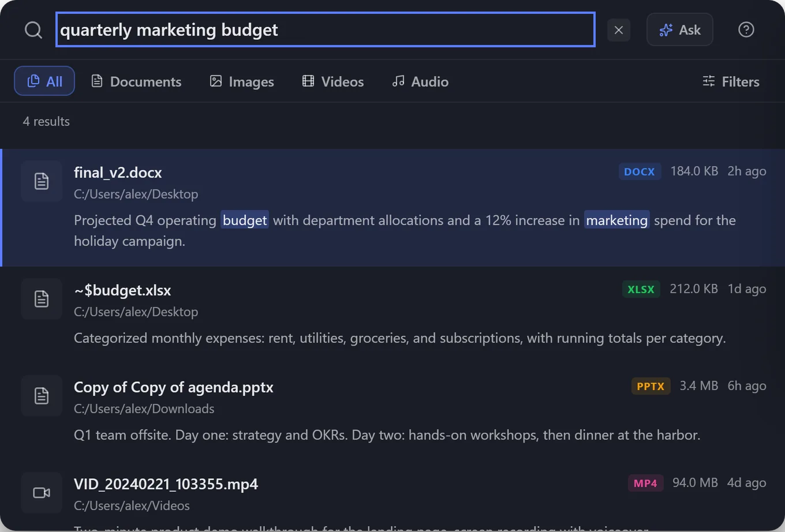Click the XLSX file type badge
The height and width of the screenshot is (532, 785).
(641, 289)
